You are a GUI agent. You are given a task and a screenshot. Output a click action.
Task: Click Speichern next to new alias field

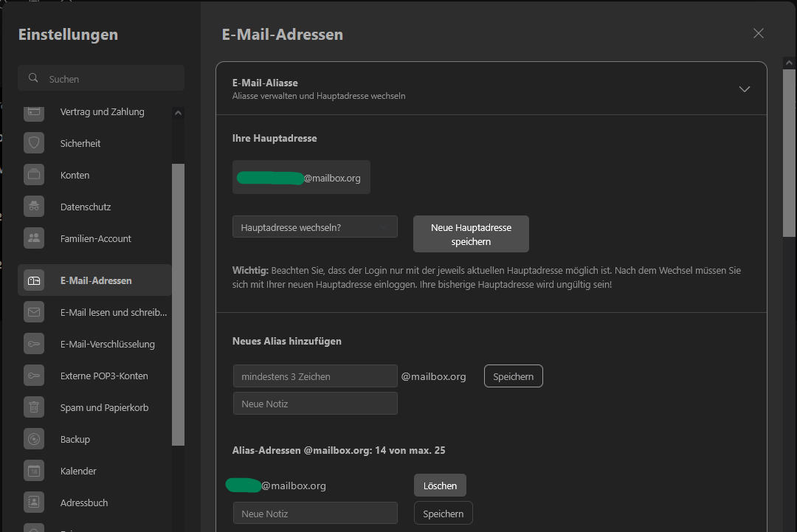(x=513, y=376)
